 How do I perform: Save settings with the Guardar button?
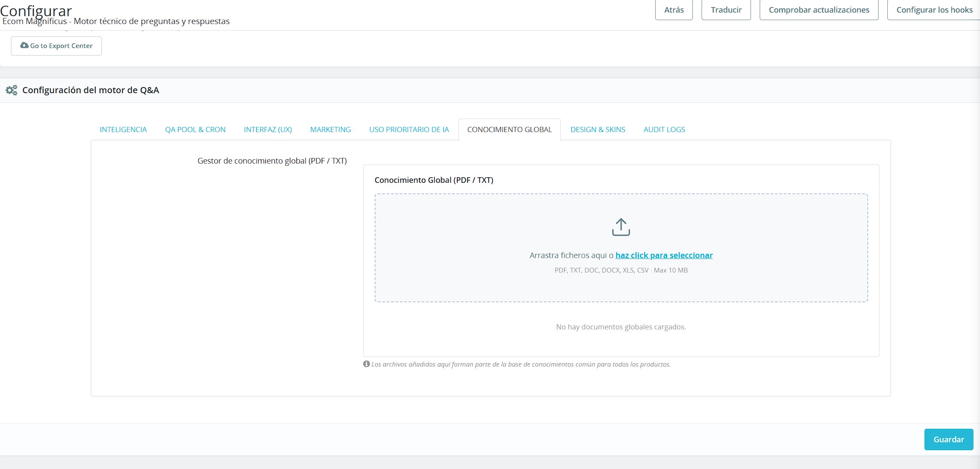[949, 439]
